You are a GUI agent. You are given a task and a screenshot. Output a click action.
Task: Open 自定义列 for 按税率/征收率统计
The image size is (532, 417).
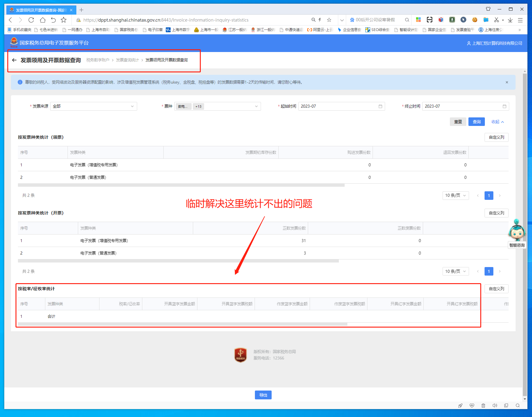(x=496, y=289)
